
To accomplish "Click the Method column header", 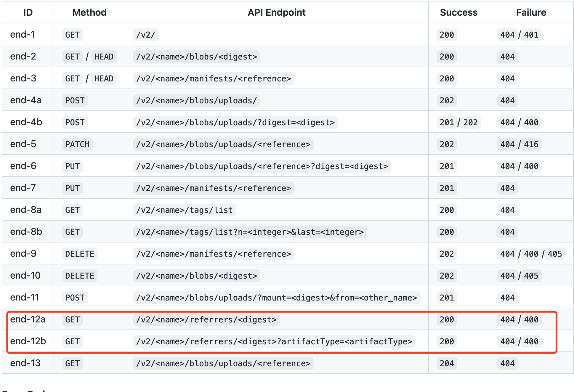I will tap(89, 12).
